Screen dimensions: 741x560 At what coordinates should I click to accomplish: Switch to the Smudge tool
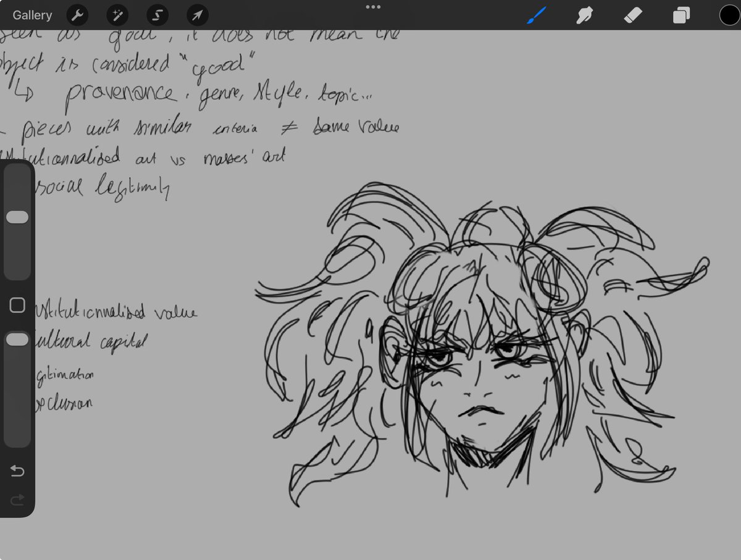coord(584,14)
